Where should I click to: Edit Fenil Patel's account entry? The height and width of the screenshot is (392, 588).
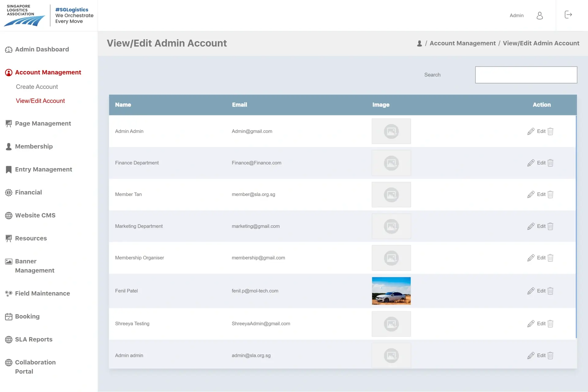[x=538, y=291]
